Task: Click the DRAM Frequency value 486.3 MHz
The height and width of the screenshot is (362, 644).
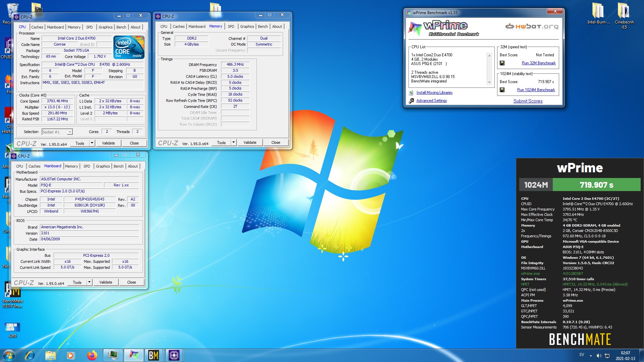Action: click(235, 64)
